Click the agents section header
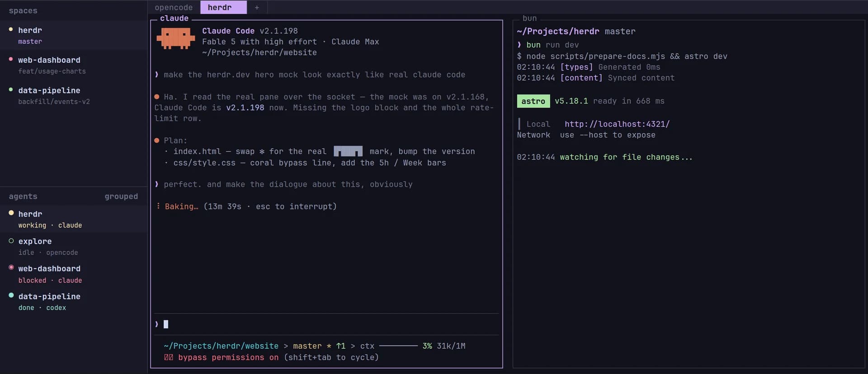The width and height of the screenshot is (868, 374). tap(23, 196)
